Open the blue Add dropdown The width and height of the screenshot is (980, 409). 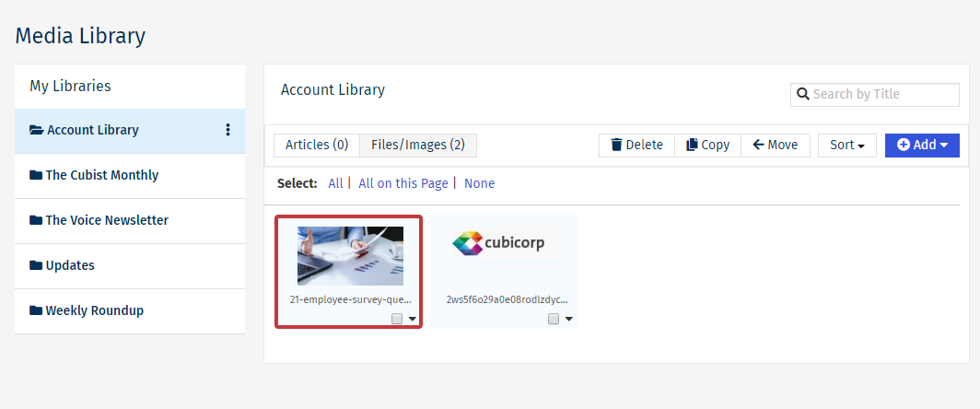click(922, 146)
